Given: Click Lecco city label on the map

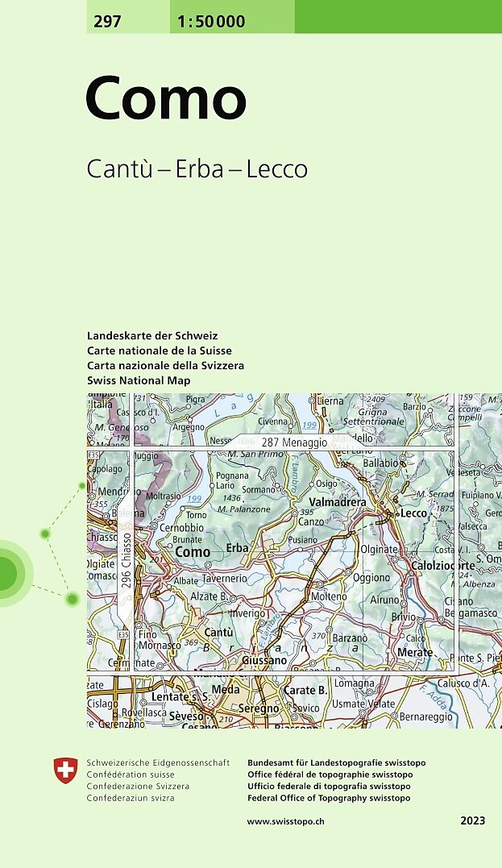Looking at the screenshot, I should coord(413,513).
